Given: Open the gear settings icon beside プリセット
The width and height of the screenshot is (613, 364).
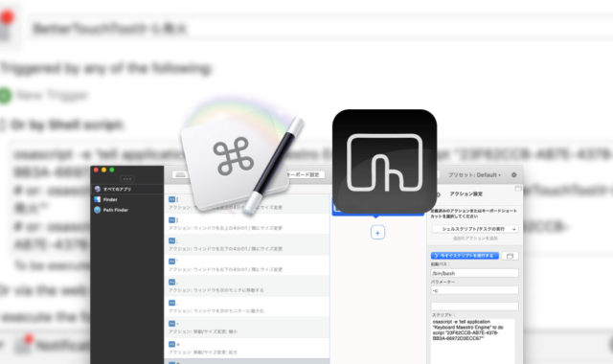Looking at the screenshot, I should (513, 174).
